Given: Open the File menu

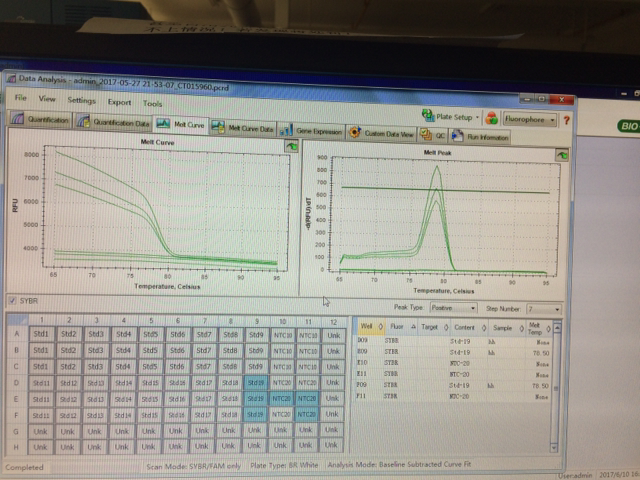Looking at the screenshot, I should coord(20,98).
